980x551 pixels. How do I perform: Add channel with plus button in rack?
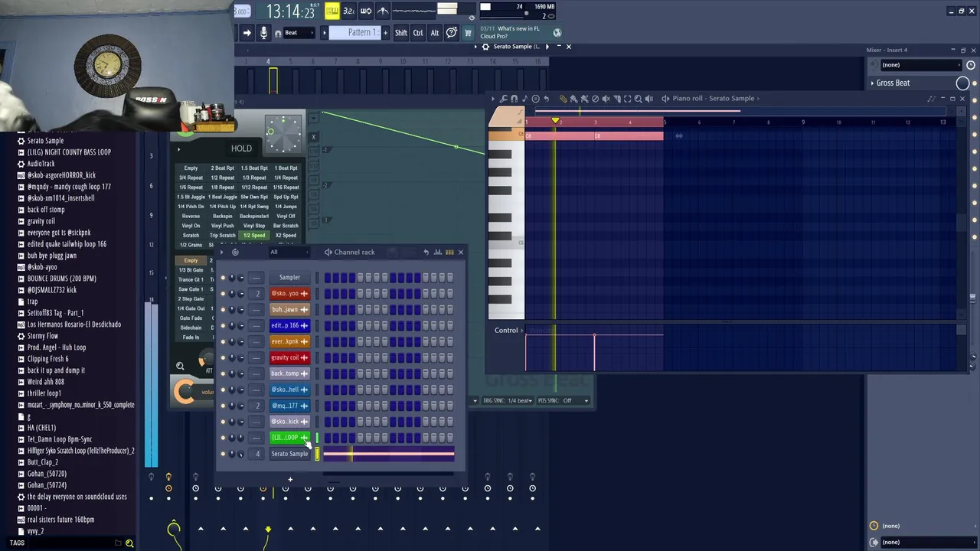tap(290, 480)
